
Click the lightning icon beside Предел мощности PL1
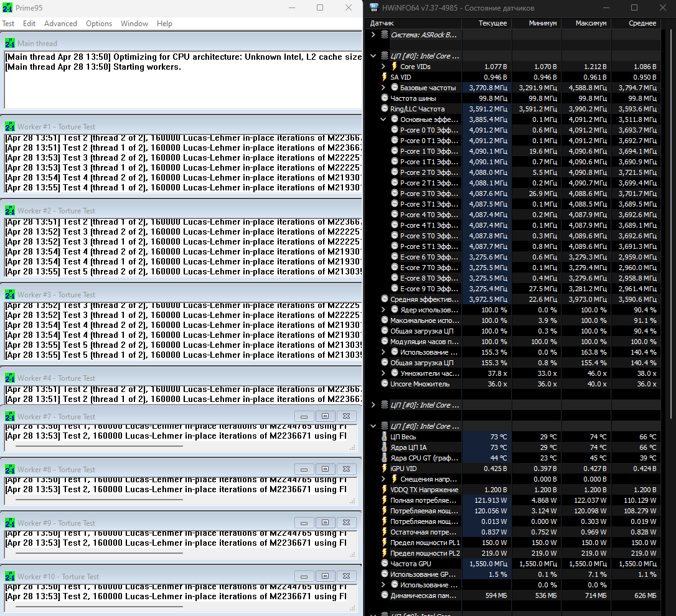pyautogui.click(x=385, y=543)
